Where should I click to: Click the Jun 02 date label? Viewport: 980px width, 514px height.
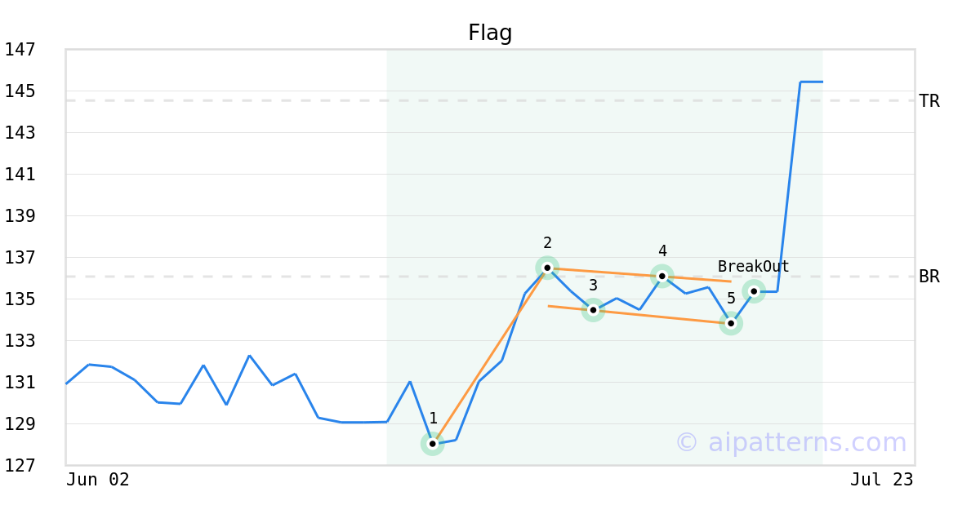point(98,480)
